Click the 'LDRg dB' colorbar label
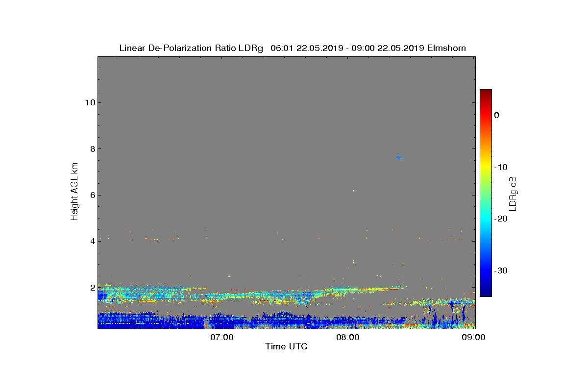Screen dimensions: 588x392 pos(513,193)
